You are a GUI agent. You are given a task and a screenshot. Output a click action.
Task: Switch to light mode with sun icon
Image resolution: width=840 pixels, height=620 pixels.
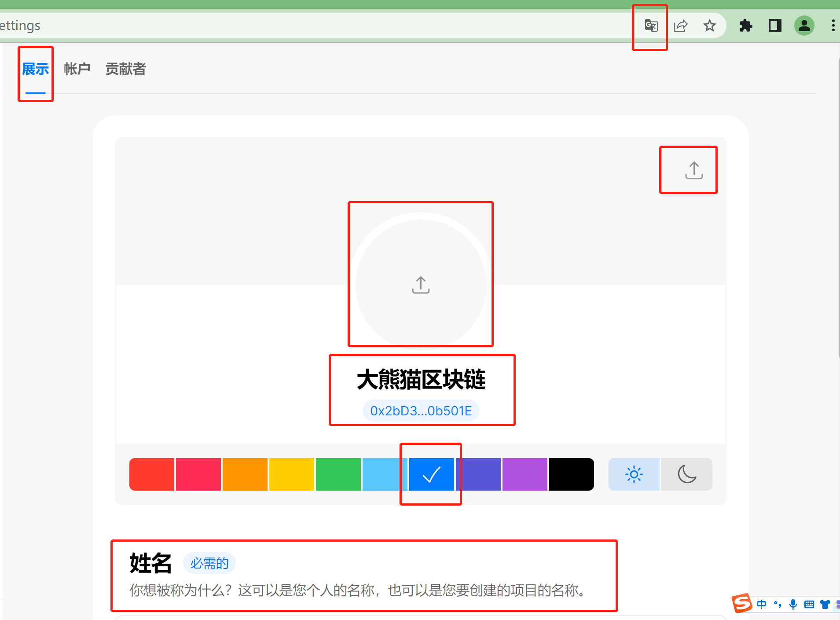coord(634,474)
